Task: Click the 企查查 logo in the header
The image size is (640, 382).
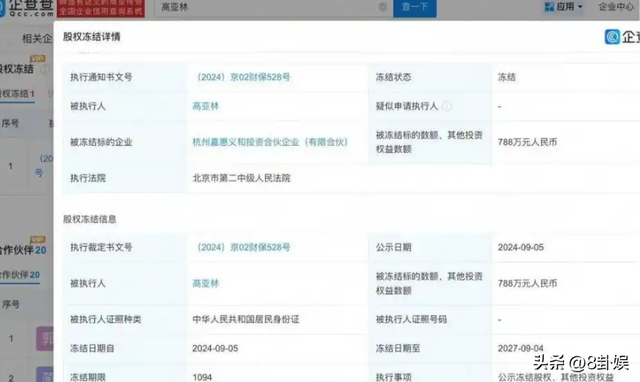Action: 27,8
